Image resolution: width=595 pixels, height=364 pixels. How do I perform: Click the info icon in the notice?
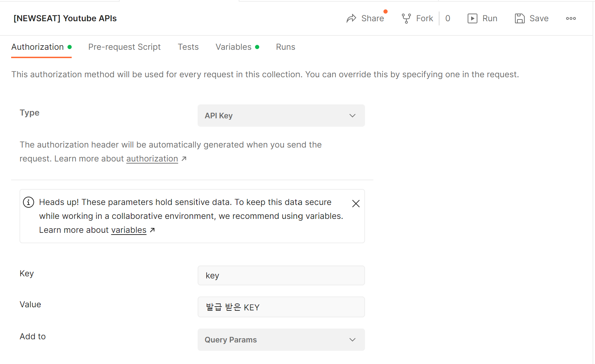[29, 202]
